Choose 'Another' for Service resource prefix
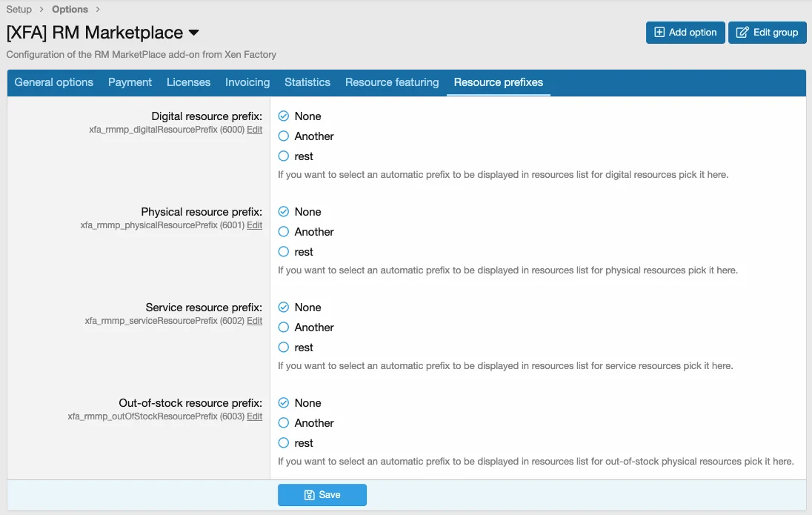This screenshot has width=812, height=515. click(x=284, y=328)
